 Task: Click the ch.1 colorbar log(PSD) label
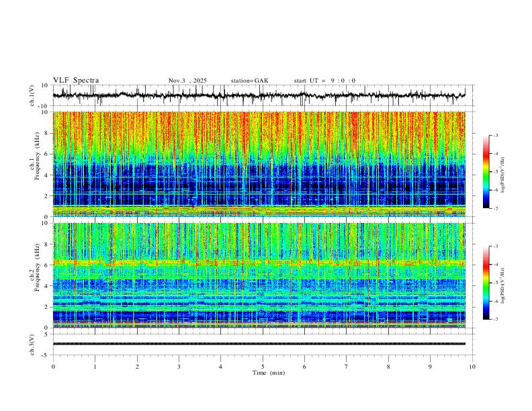coord(503,175)
